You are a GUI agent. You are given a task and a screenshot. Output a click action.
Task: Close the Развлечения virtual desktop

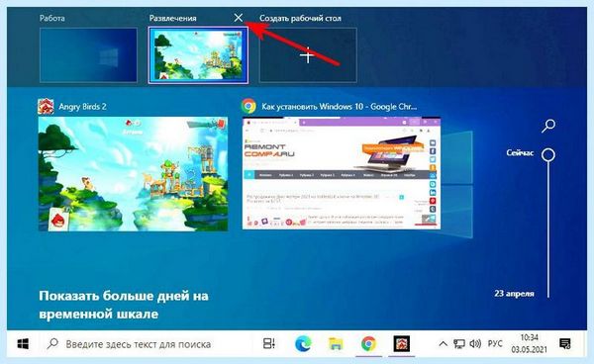click(x=239, y=18)
